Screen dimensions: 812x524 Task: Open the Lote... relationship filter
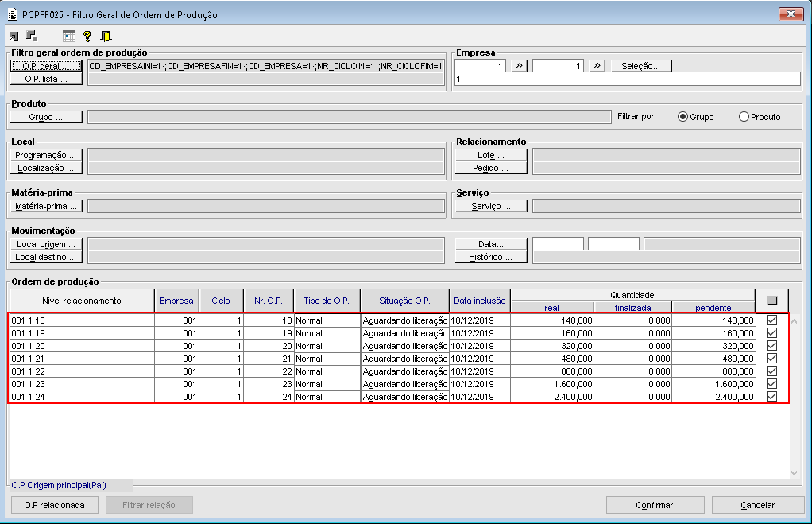[x=491, y=155]
